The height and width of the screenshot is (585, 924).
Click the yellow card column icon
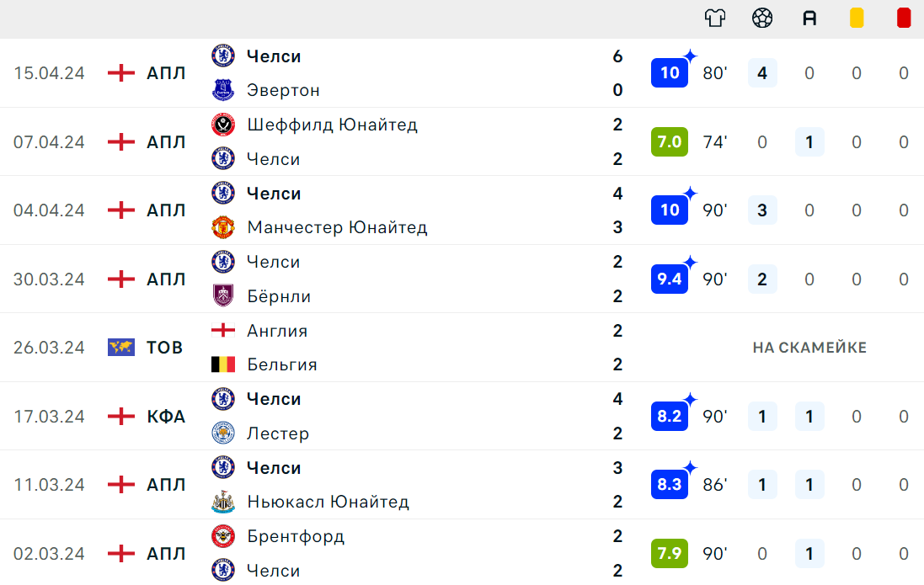[857, 19]
